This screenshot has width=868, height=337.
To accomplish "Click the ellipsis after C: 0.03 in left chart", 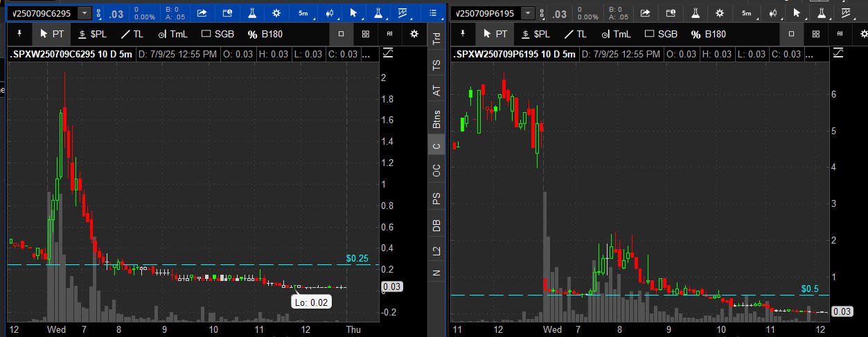I will pos(366,55).
